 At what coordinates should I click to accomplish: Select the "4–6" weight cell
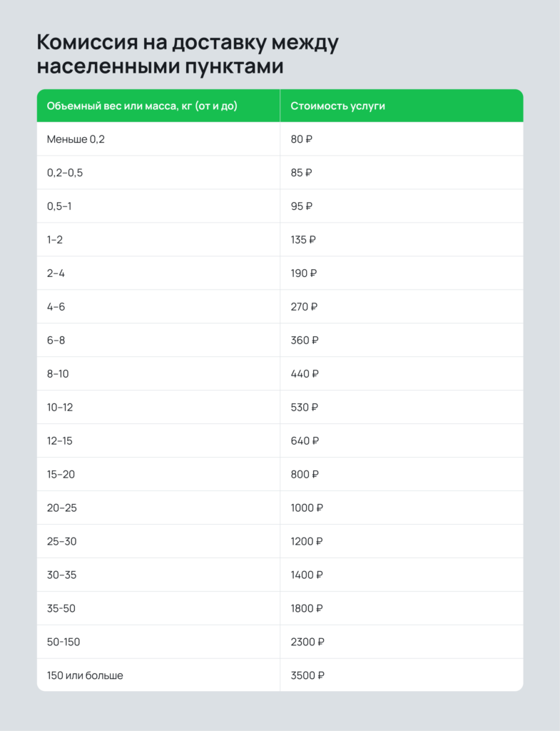pyautogui.click(x=56, y=307)
